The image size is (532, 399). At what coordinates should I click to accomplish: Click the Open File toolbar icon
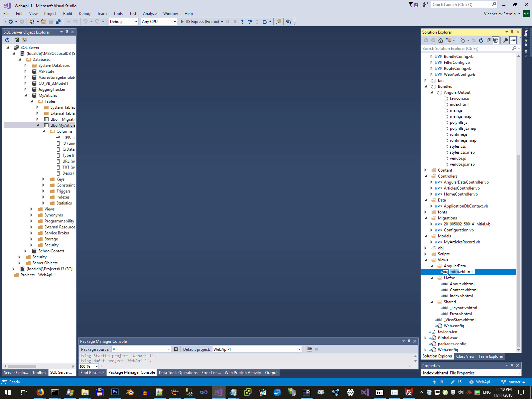click(x=43, y=22)
